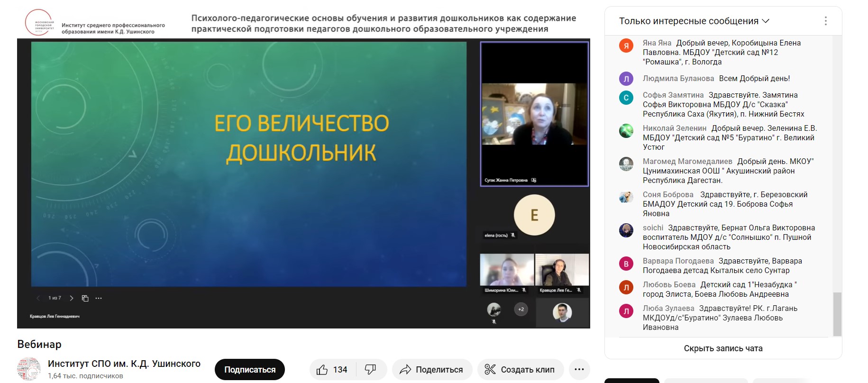This screenshot has width=868, height=383.
Task: Click the chat scrollbar thumb
Action: click(837, 314)
